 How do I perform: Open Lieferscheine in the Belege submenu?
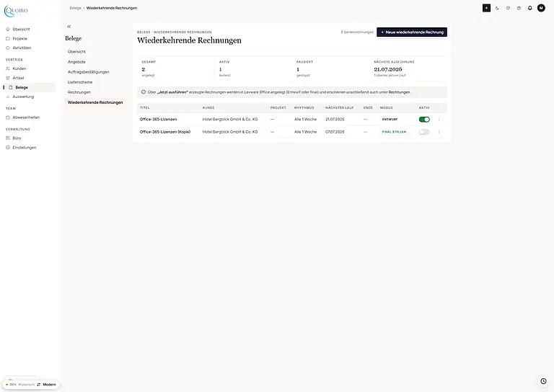tap(80, 82)
